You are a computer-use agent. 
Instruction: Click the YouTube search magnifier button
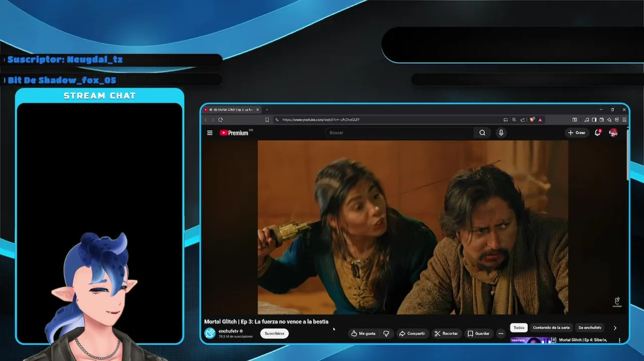click(x=482, y=133)
